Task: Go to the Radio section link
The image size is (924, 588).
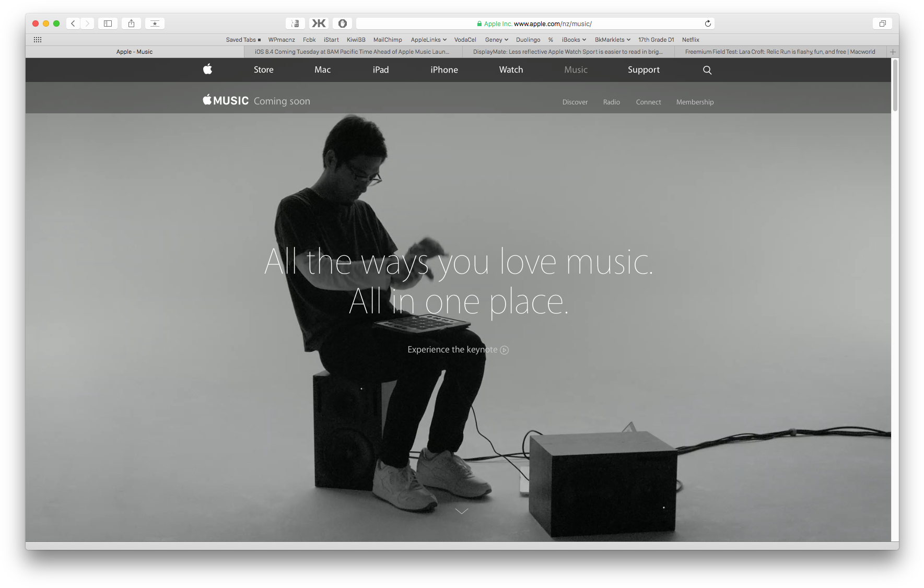Action: point(612,102)
